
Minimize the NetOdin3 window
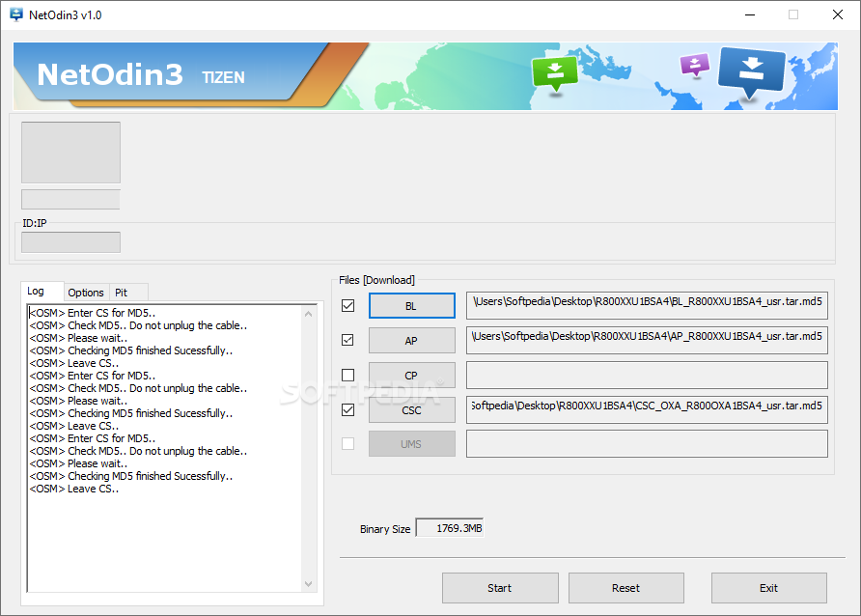pyautogui.click(x=750, y=14)
